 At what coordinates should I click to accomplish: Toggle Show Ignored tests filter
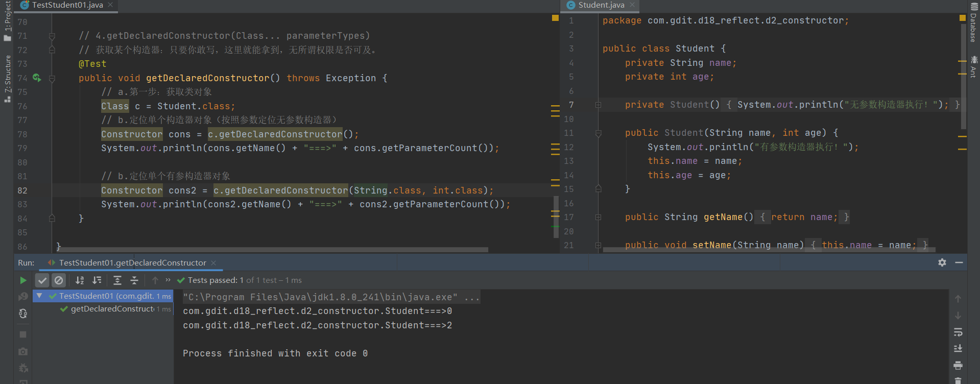point(59,280)
